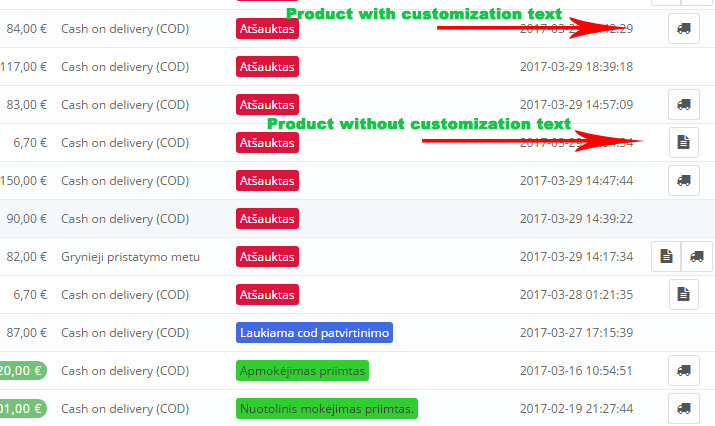This screenshot has height=426, width=715.
Task: Click the Atšauktas badge in the 90,00 € row
Action: pyautogui.click(x=268, y=218)
